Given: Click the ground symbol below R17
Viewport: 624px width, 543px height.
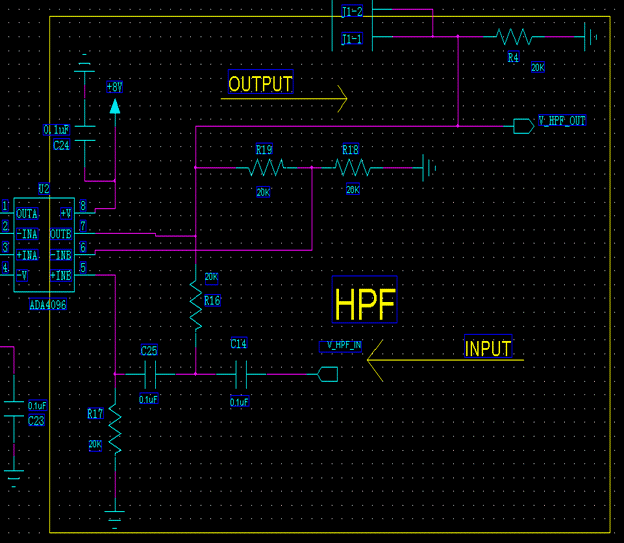Looking at the screenshot, I should 116,517.
